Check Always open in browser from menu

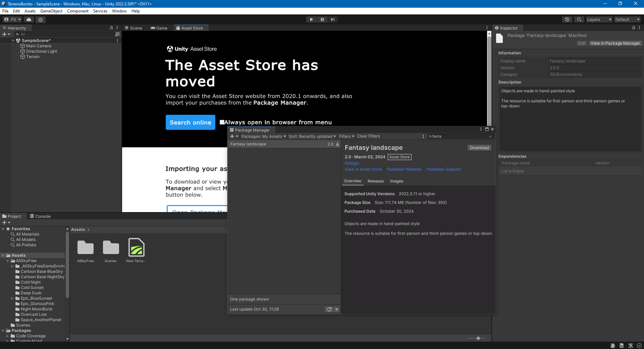(x=222, y=122)
